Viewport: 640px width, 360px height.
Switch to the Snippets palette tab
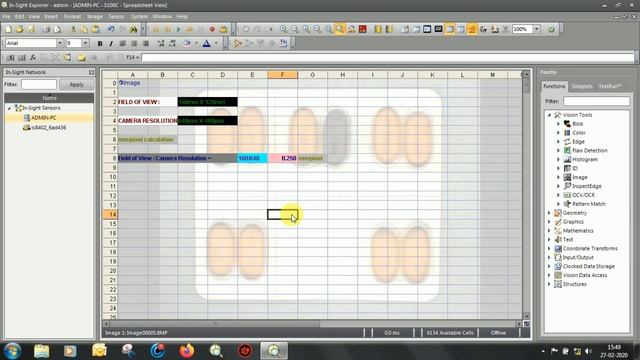(582, 86)
